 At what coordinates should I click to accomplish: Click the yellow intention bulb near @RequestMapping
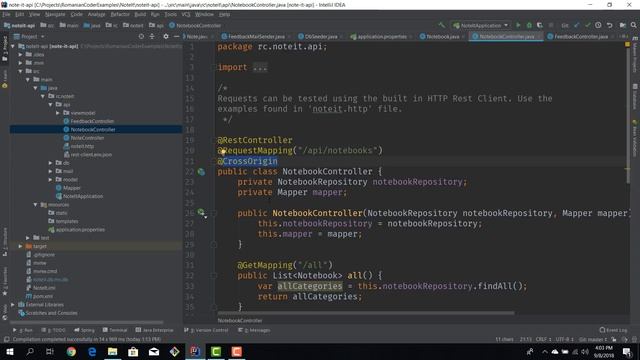click(x=223, y=152)
